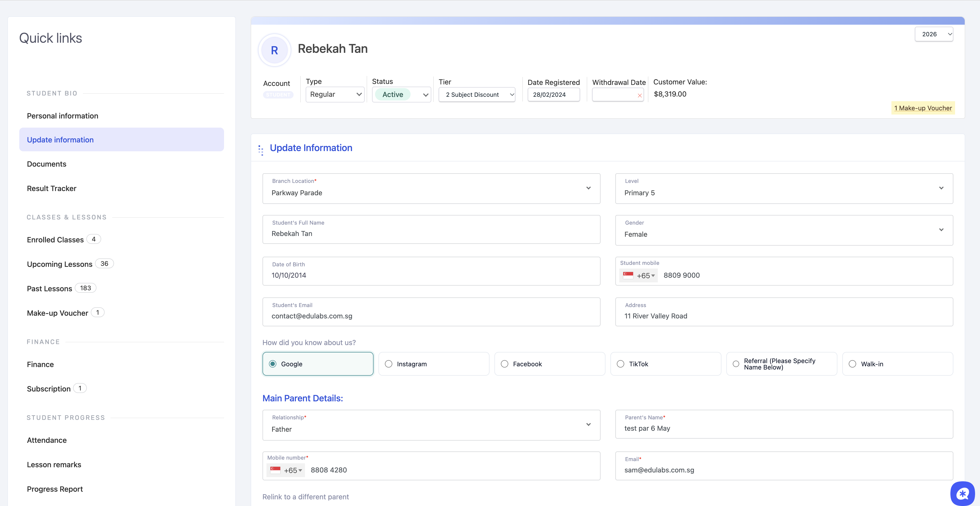This screenshot has height=506, width=980.
Task: Open the 2026 year dropdown
Action: point(934,34)
